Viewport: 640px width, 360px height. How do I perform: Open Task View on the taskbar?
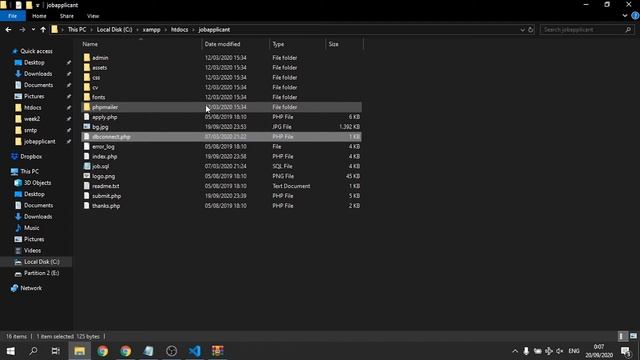56,351
